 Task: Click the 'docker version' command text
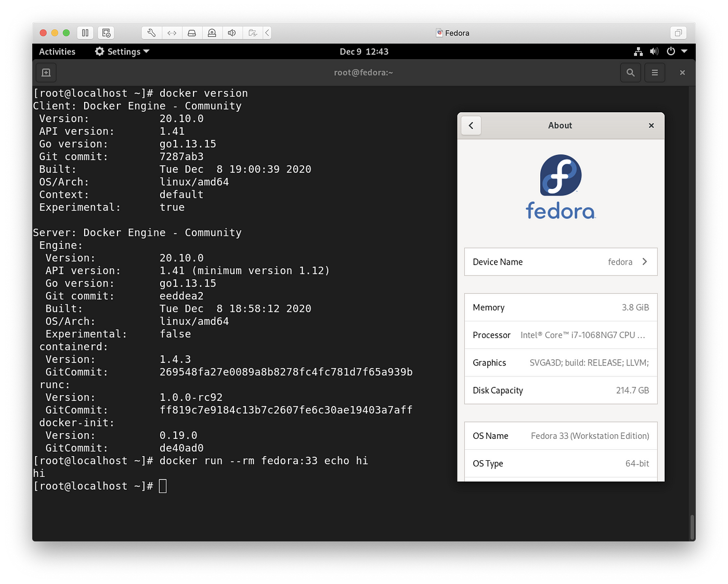[x=204, y=93]
